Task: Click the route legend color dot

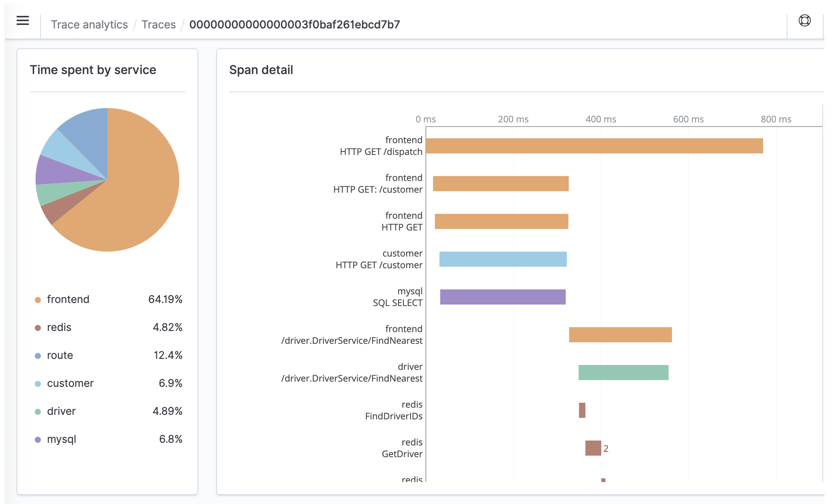Action: 37,355
